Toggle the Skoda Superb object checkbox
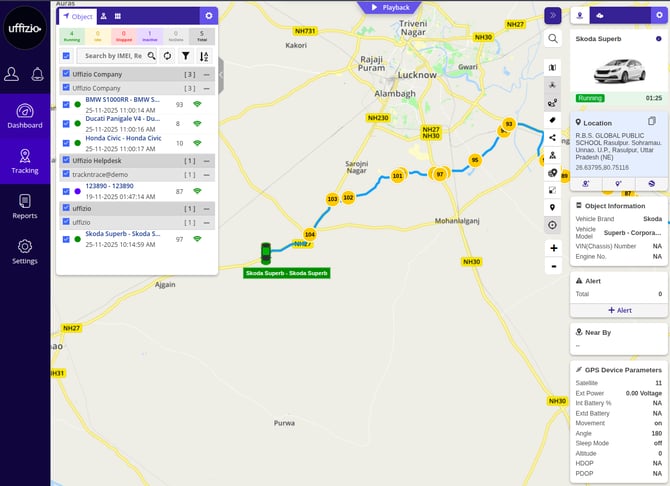 click(x=66, y=240)
